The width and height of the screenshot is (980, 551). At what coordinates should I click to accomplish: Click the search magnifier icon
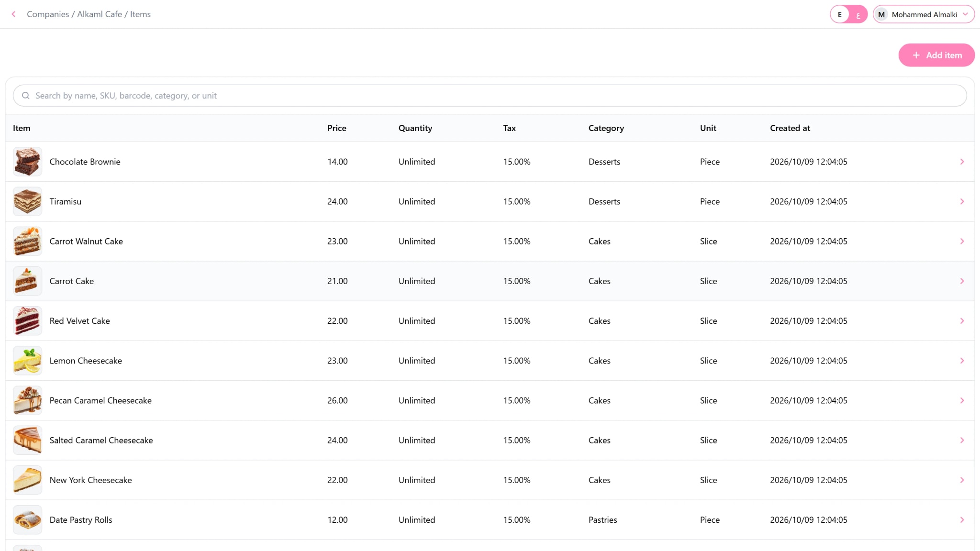coord(26,96)
